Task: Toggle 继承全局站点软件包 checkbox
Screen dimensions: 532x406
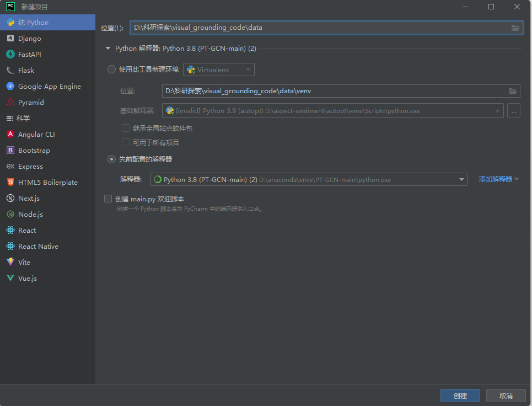Action: [x=126, y=128]
